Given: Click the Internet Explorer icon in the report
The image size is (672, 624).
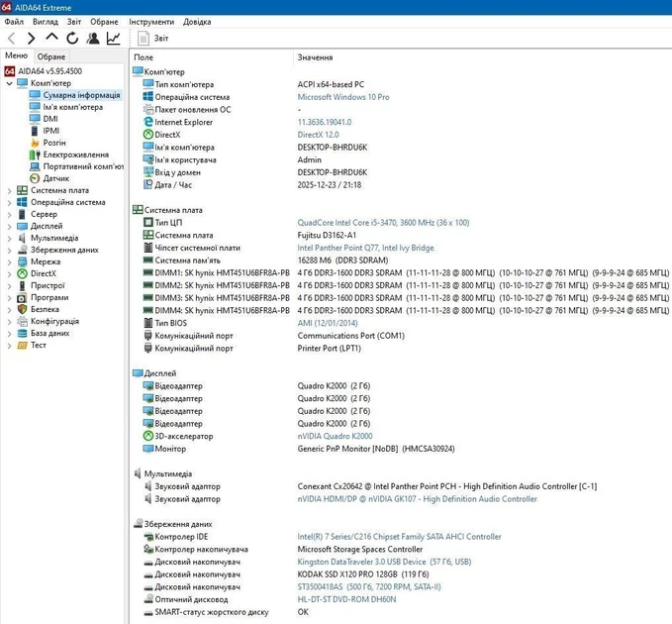Looking at the screenshot, I should pos(147,122).
